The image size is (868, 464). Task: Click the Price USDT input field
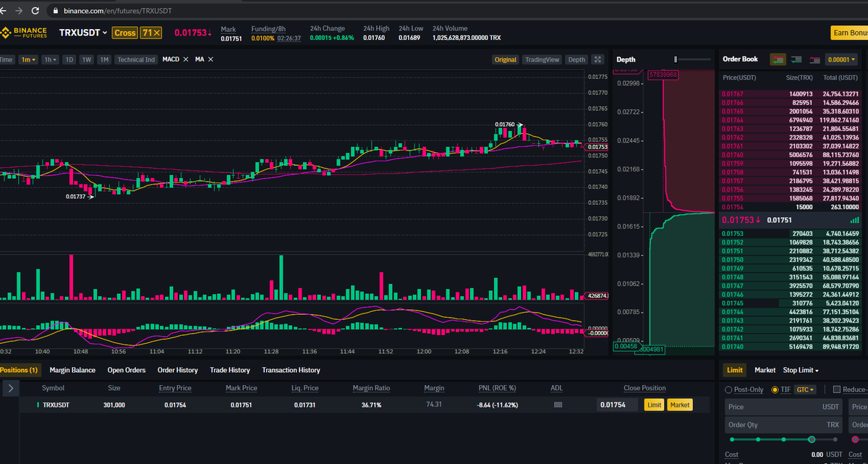tap(783, 407)
